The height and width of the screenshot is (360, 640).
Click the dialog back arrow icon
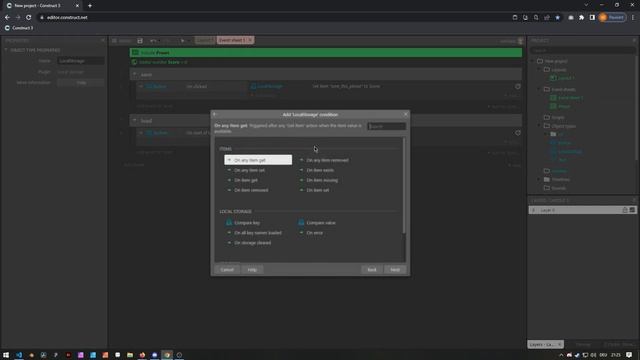[x=215, y=114]
